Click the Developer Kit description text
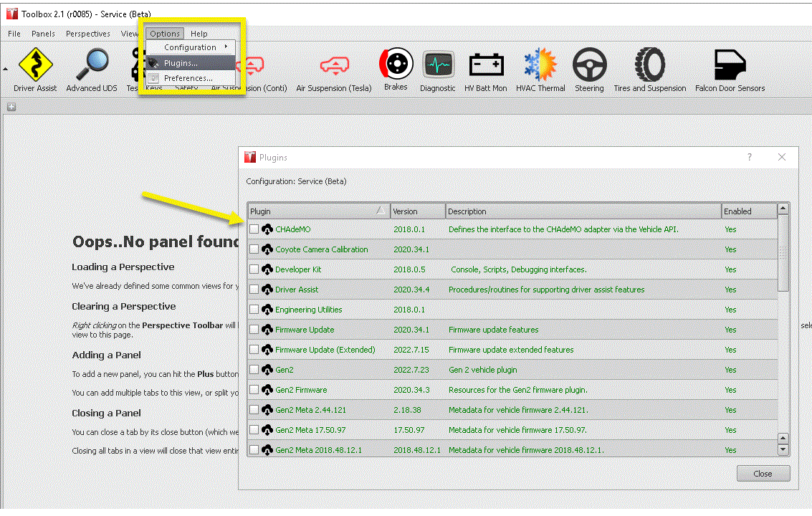Viewport: 812px width, 516px height. 518,269
